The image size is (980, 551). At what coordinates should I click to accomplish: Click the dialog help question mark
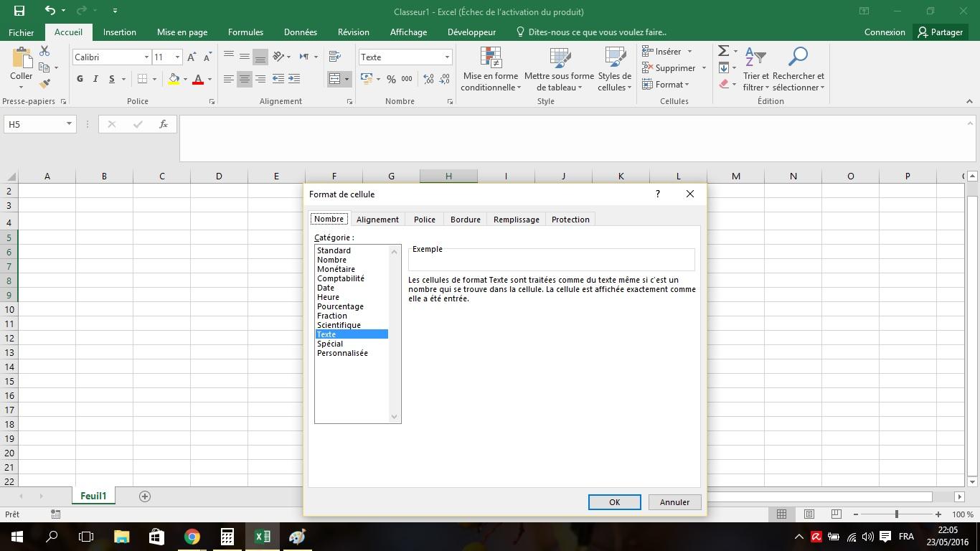click(x=658, y=194)
